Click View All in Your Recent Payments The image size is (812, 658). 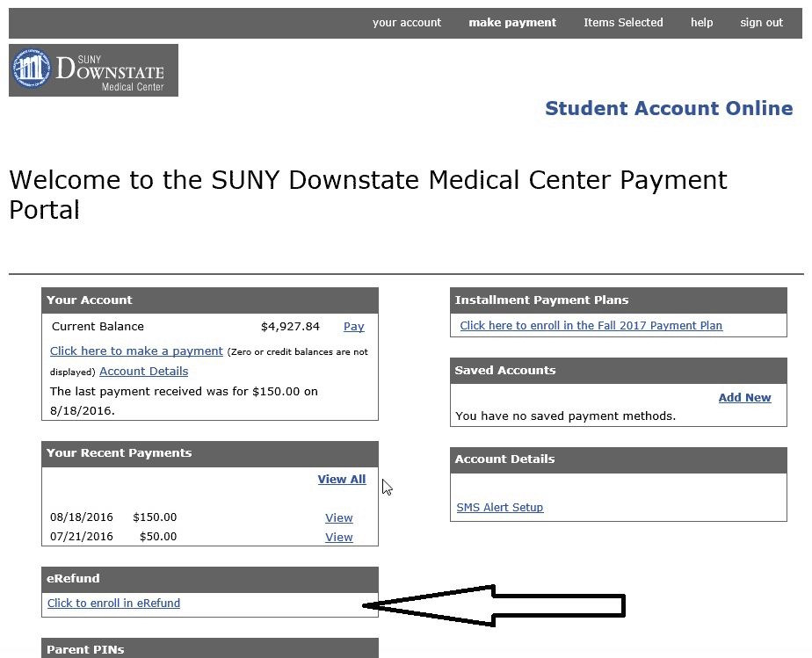[x=342, y=480]
